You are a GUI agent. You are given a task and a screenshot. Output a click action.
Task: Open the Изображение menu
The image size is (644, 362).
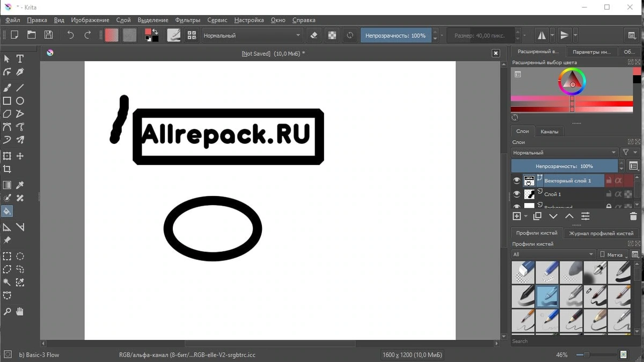90,20
